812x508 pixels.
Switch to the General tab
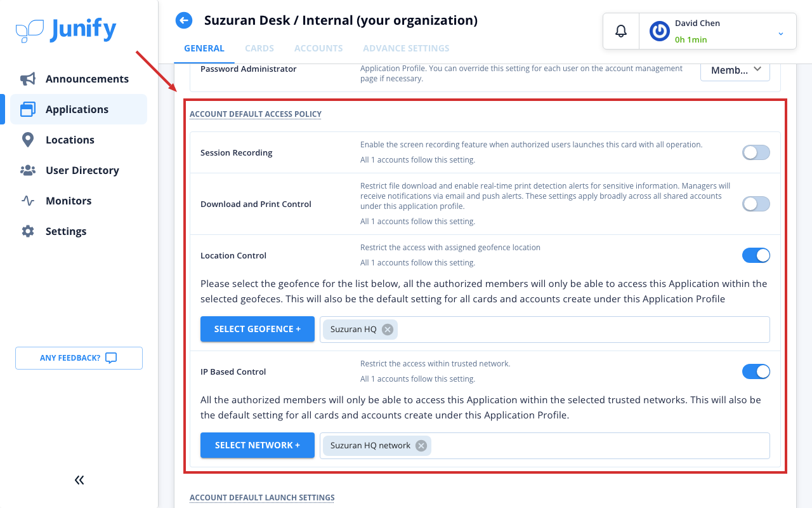pyautogui.click(x=204, y=48)
